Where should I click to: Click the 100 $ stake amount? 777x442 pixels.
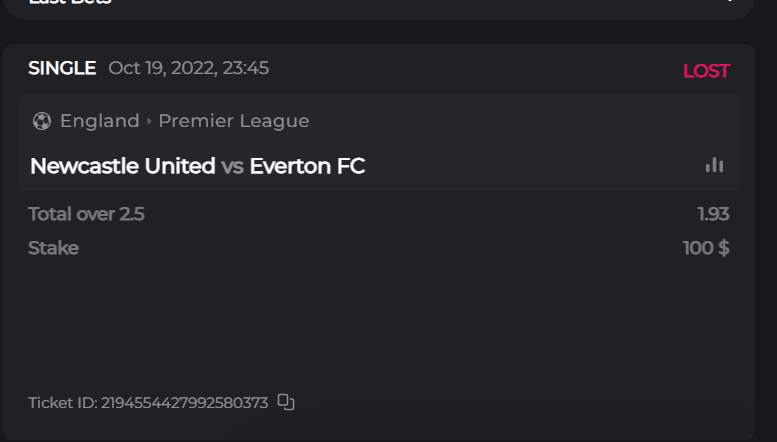(x=706, y=248)
